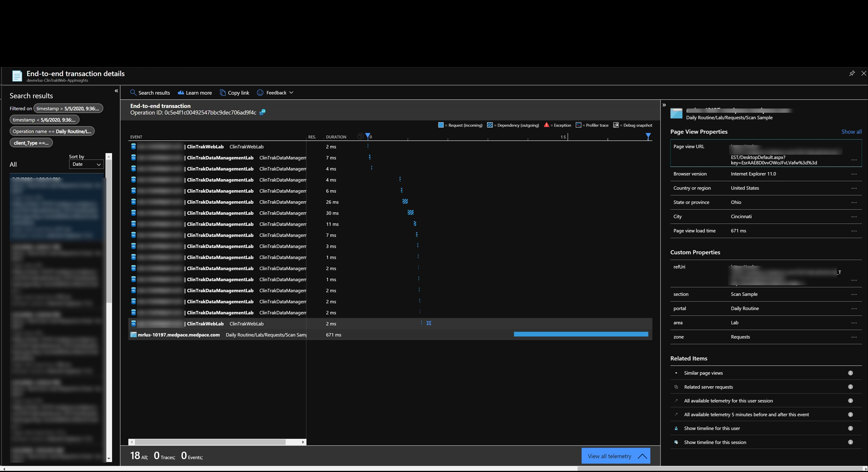Expand the right properties pane chevron
Viewport: 868px width, 472px height.
[664, 105]
